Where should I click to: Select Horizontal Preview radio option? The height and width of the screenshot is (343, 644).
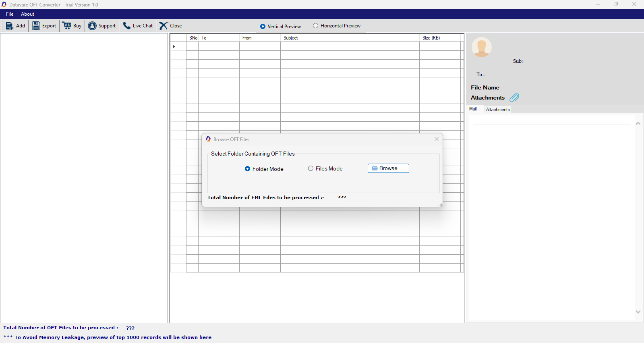click(316, 26)
